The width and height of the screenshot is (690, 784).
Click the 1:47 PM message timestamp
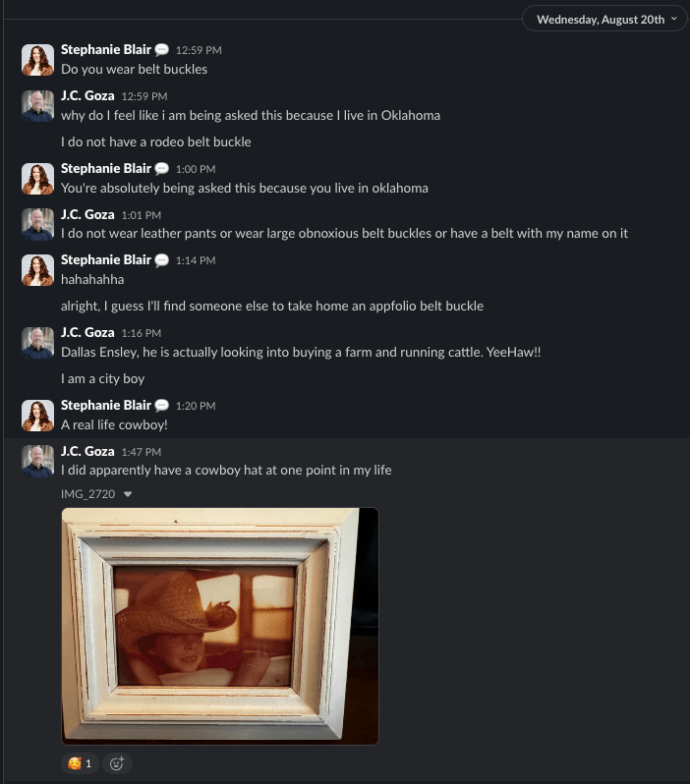coord(142,452)
